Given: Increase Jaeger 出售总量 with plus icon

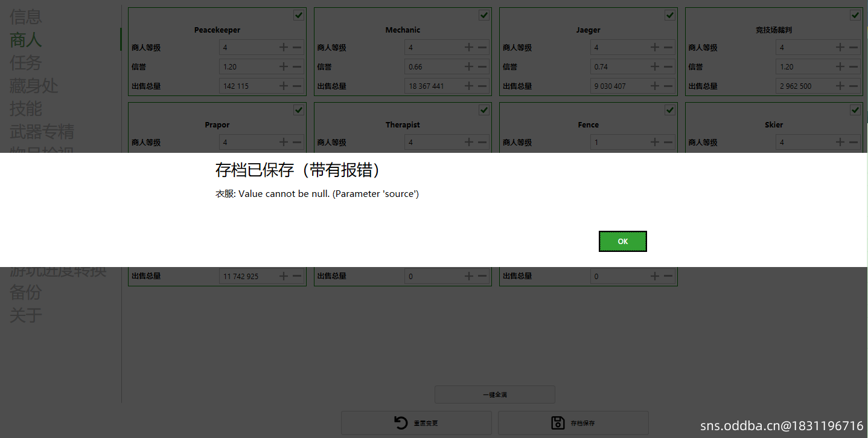Looking at the screenshot, I should click(x=655, y=86).
